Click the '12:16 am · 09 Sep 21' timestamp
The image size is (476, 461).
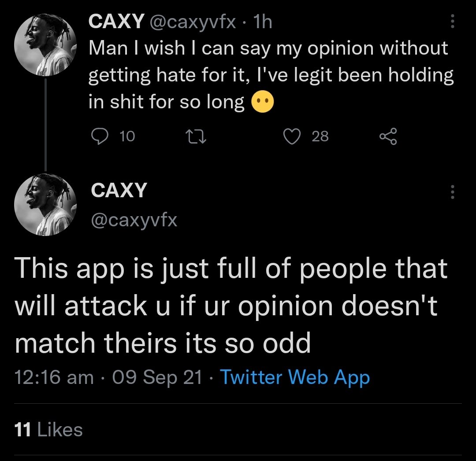click(108, 377)
